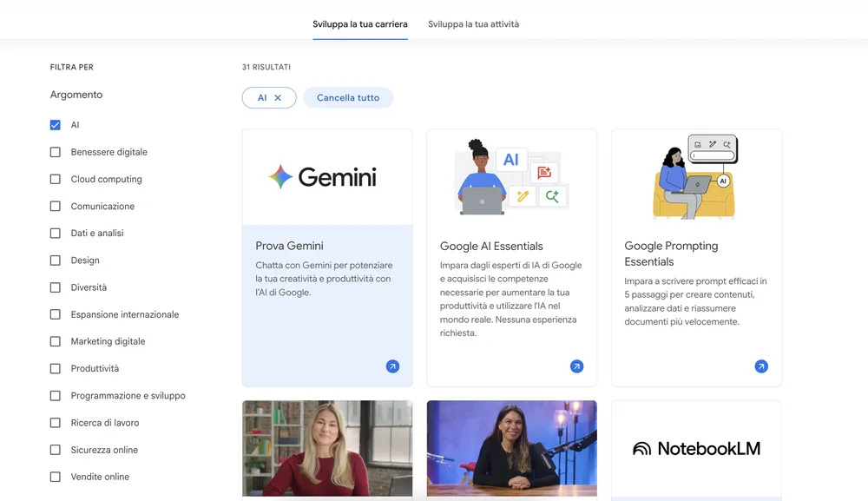Check the Produttività checkbox
This screenshot has width=868, height=501.
[x=56, y=369]
